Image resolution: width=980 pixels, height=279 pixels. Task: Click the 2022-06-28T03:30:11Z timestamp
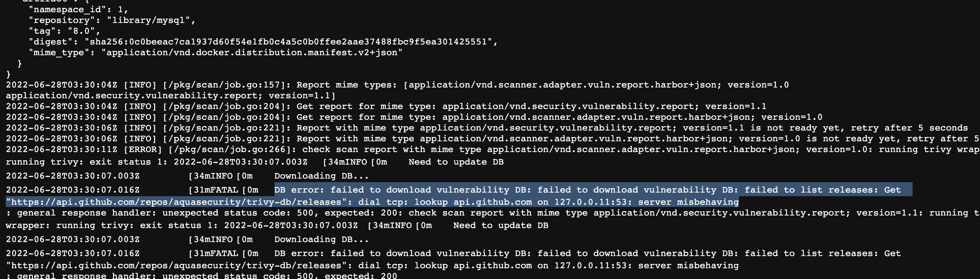[x=62, y=150]
